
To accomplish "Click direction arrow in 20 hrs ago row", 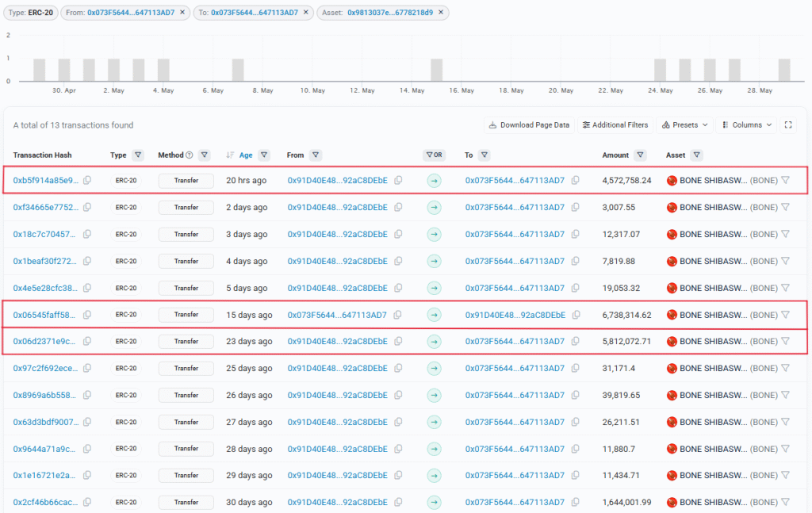I will pyautogui.click(x=434, y=181).
